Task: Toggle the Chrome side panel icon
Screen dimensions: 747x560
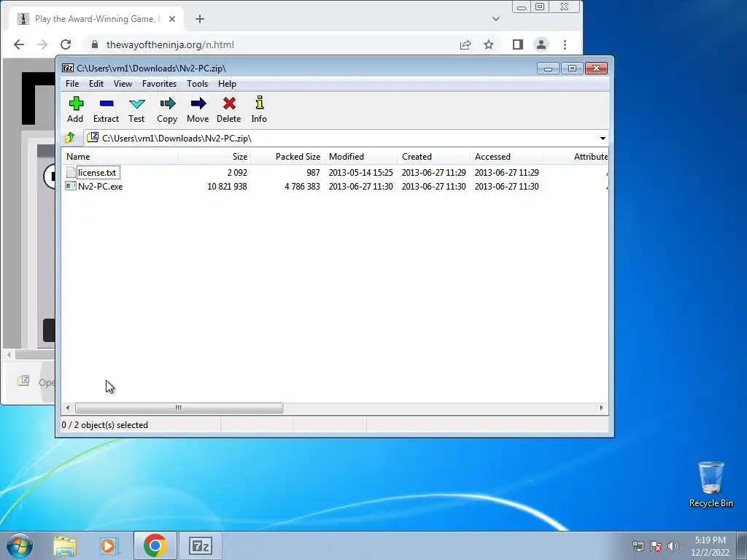Action: pyautogui.click(x=518, y=44)
